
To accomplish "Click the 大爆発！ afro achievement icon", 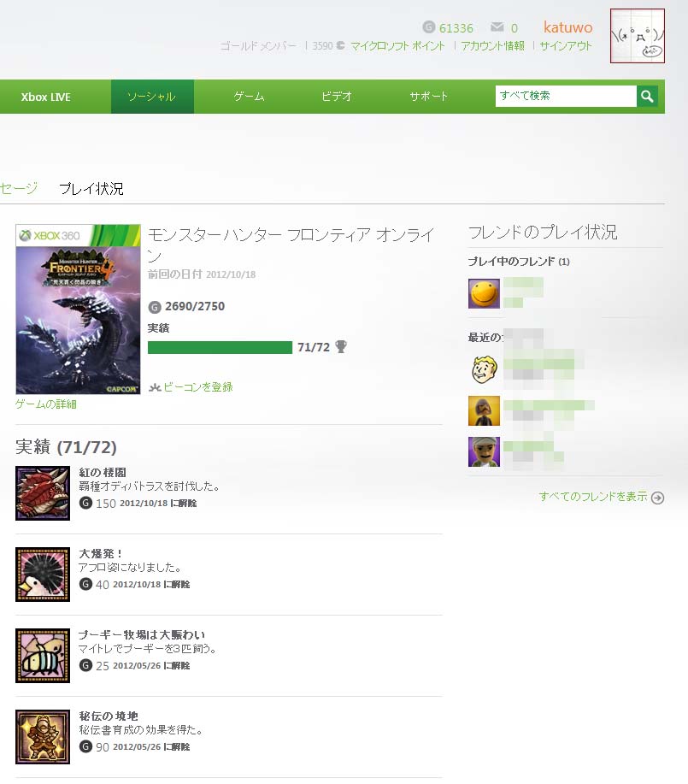I will point(43,574).
